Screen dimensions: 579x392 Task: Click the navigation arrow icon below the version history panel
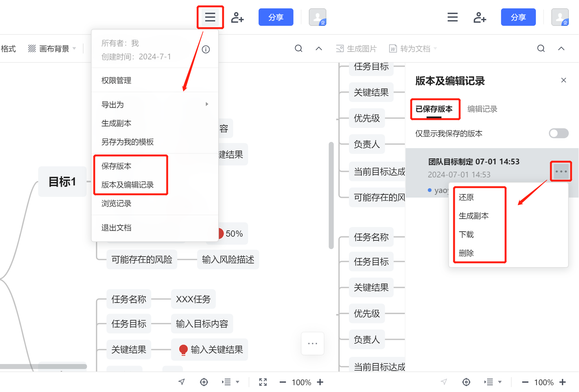[x=444, y=382]
